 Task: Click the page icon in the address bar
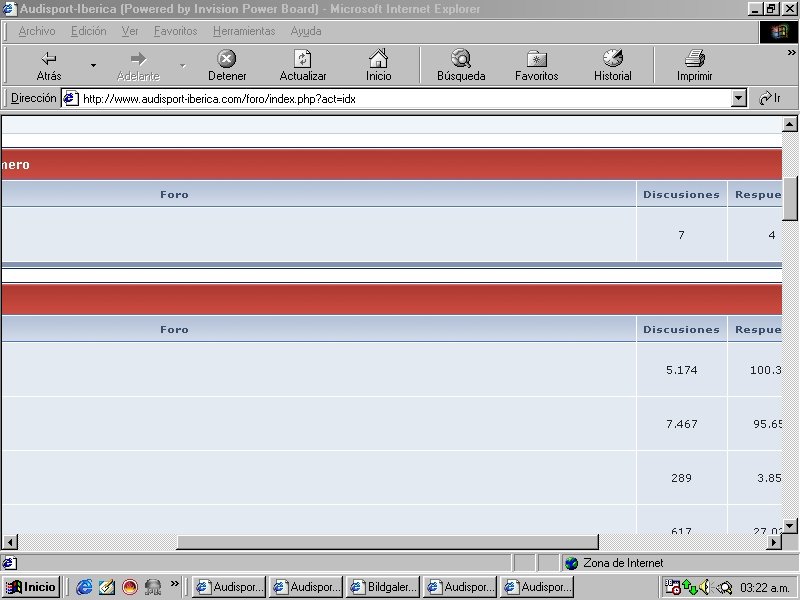pos(70,98)
